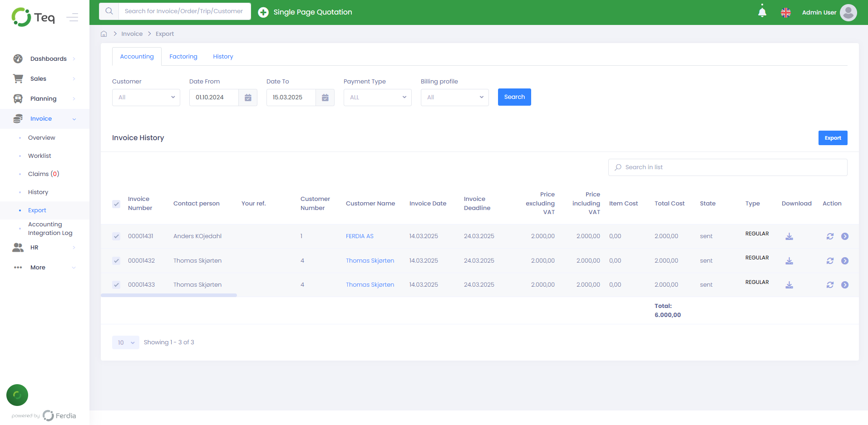This screenshot has width=868, height=425.
Task: Open the Worklist sidebar menu item
Action: tap(39, 156)
